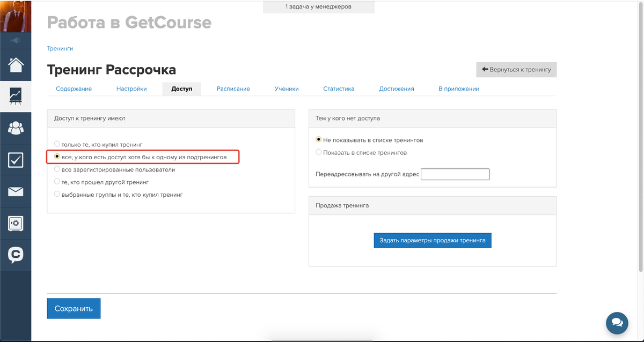This screenshot has height=342, width=644.
Task: Switch to the Статистика tab
Action: pyautogui.click(x=339, y=89)
